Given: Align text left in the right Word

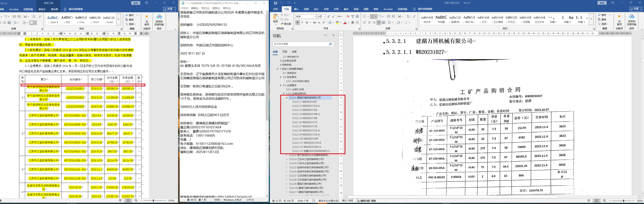Looking at the screenshot, I should tap(365, 22).
